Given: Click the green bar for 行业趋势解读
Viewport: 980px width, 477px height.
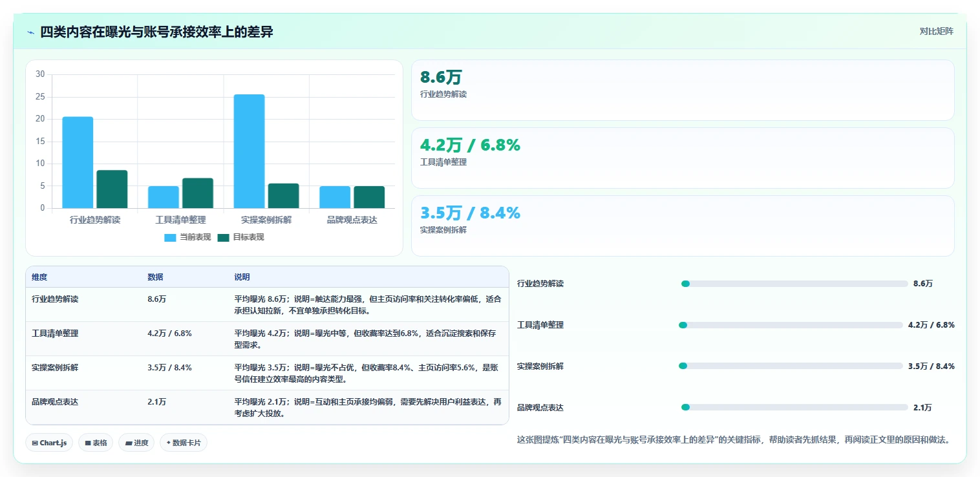Looking at the screenshot, I should 112,189.
